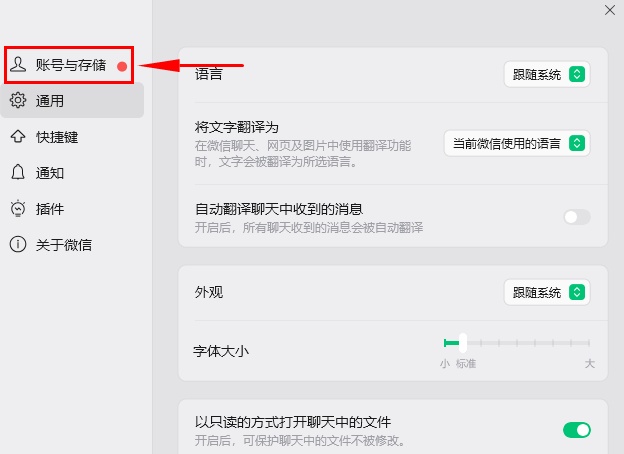Click the info icon beside 关于微信
The height and width of the screenshot is (454, 624).
tap(18, 244)
